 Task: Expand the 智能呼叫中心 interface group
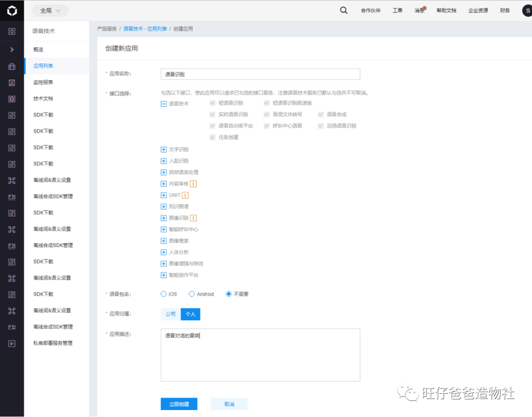tap(164, 230)
